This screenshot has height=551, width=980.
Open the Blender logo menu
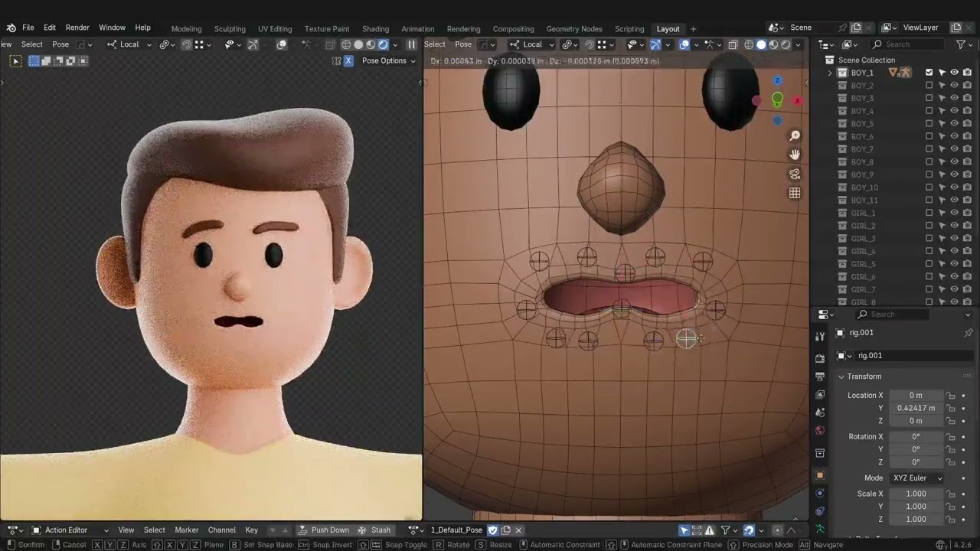click(11, 28)
